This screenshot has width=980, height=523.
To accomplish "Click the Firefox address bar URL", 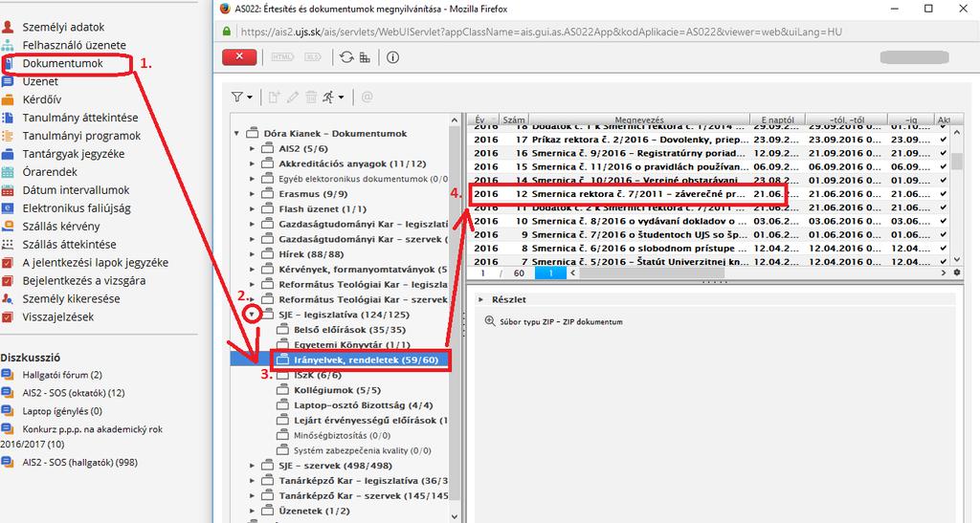I will 542,32.
